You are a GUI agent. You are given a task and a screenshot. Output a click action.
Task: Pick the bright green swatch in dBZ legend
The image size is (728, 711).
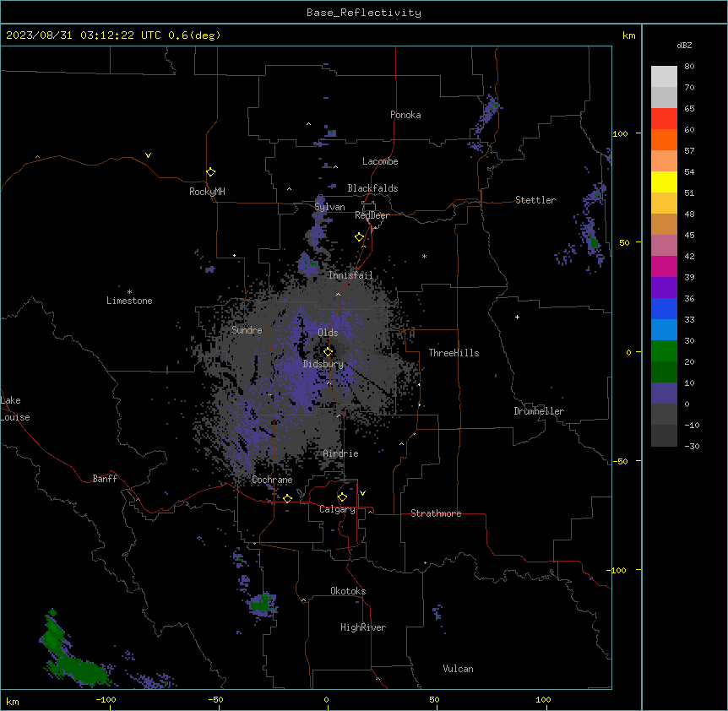click(x=664, y=351)
